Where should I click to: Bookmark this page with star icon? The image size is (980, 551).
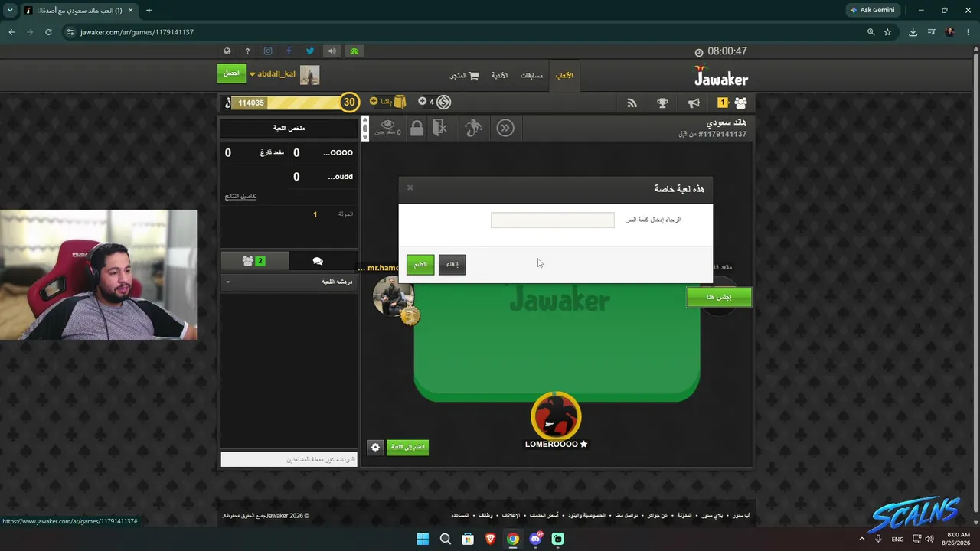(887, 32)
